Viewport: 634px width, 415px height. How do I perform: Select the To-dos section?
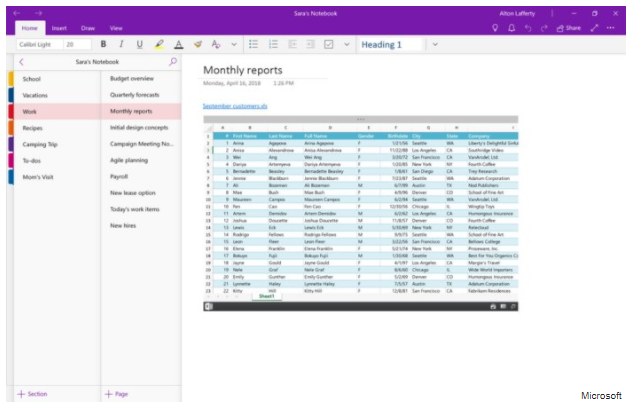(57, 161)
